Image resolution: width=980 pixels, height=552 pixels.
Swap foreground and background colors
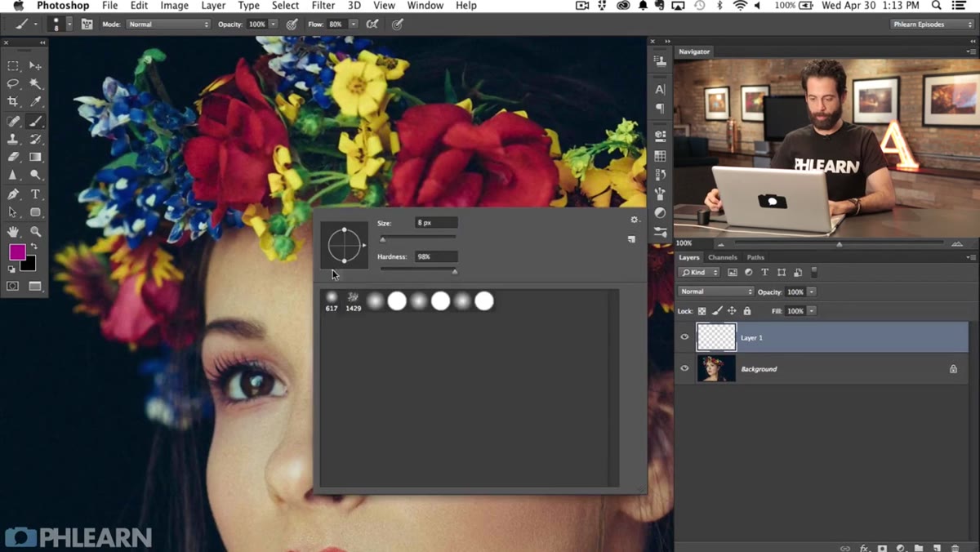point(33,247)
